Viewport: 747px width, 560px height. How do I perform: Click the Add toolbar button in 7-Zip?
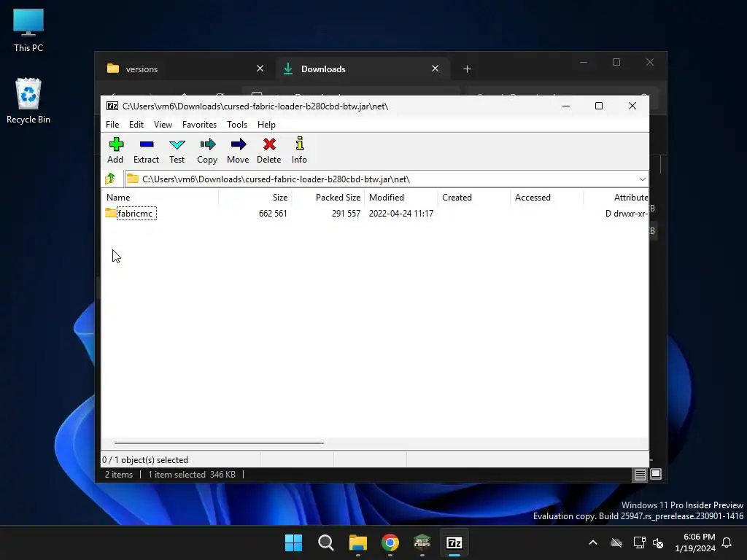point(115,150)
